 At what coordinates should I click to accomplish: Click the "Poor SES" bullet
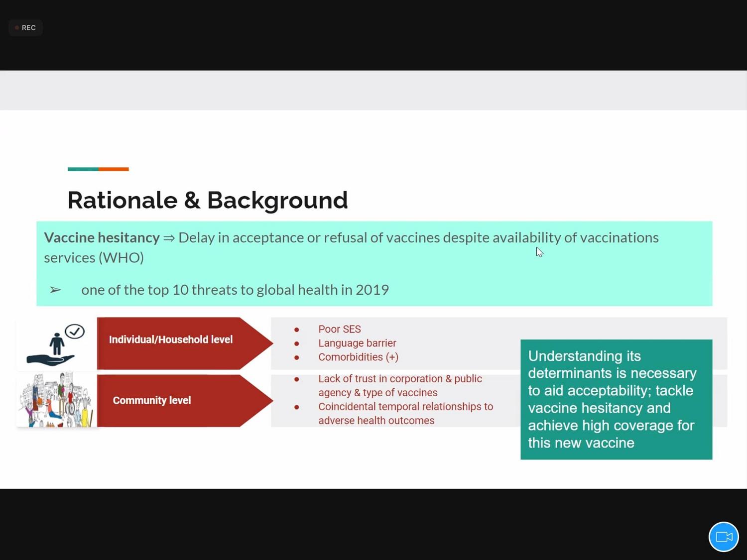click(340, 329)
